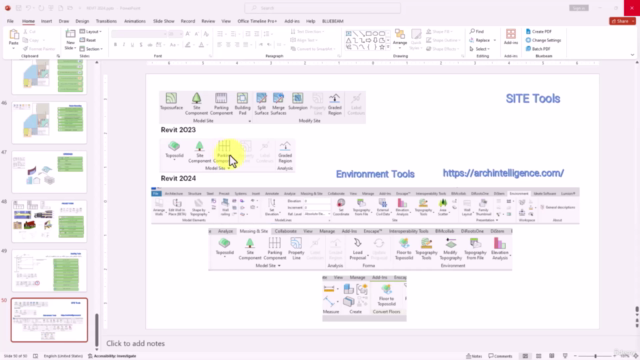Screen dimensions: 640x360
Task: Click Create PDF in Bluebeam group
Action: point(538,31)
